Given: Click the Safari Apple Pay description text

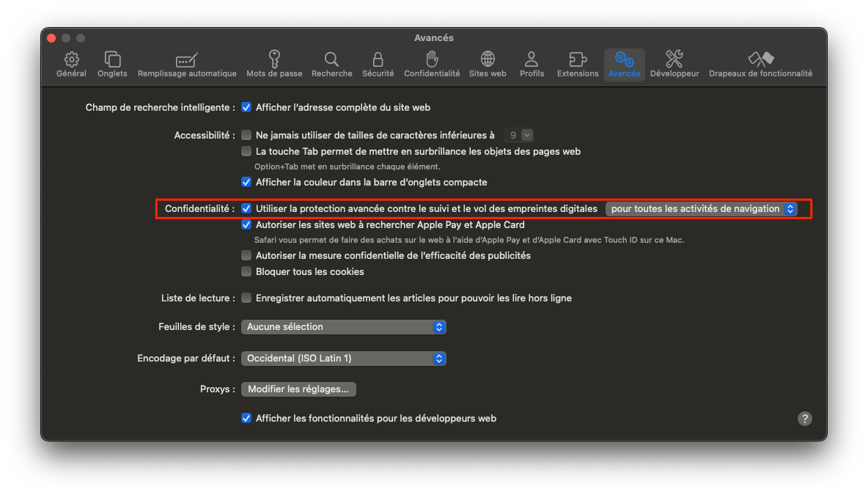Looking at the screenshot, I should pyautogui.click(x=469, y=241).
